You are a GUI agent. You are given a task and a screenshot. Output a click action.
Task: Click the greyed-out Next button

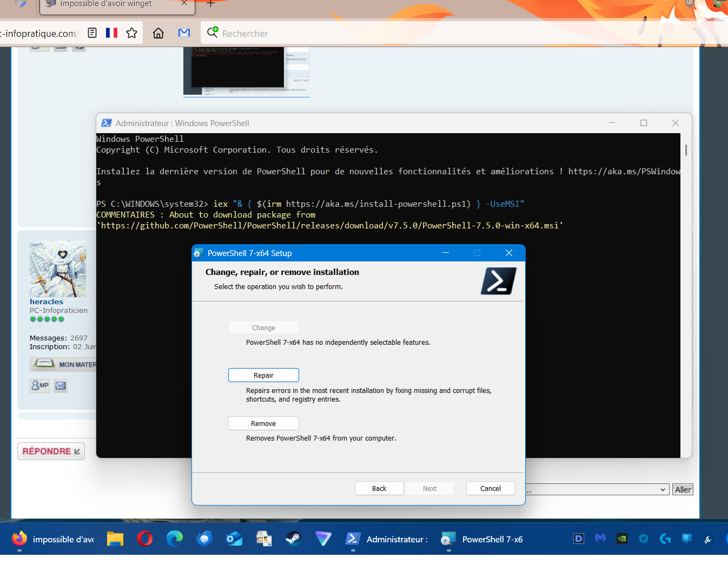click(429, 488)
